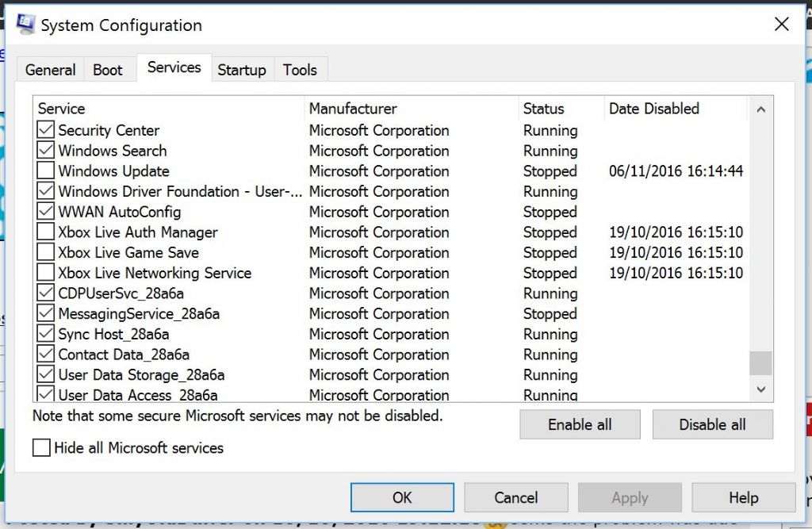Open the Boot tab
Viewport: 812px width, 529px height.
(x=108, y=70)
